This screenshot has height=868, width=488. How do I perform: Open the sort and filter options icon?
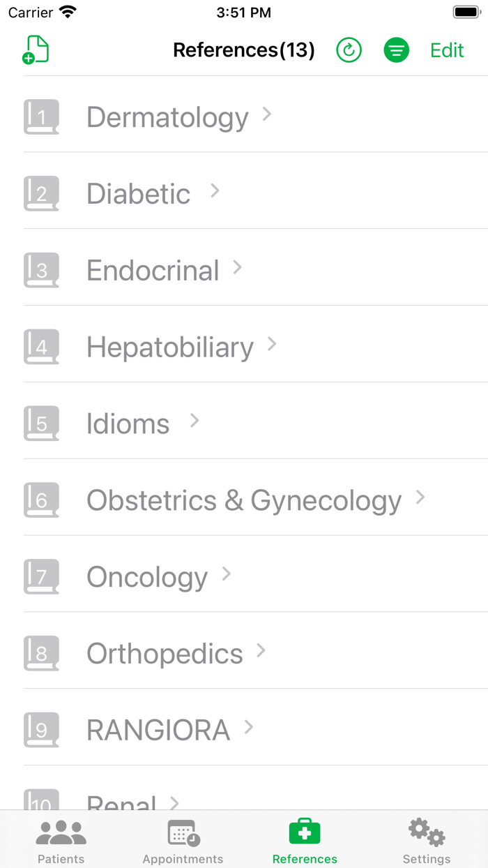point(396,50)
